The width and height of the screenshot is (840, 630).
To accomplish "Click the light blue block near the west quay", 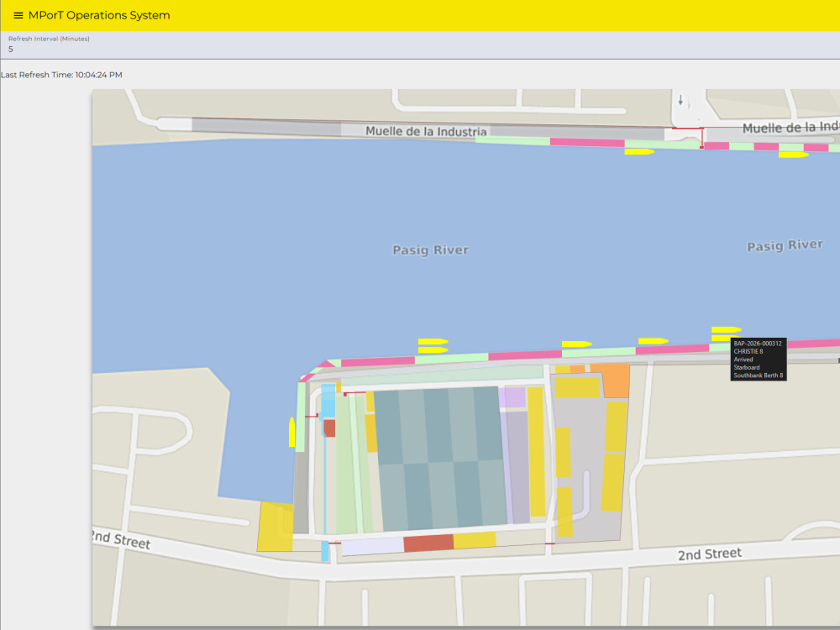I will 328,401.
